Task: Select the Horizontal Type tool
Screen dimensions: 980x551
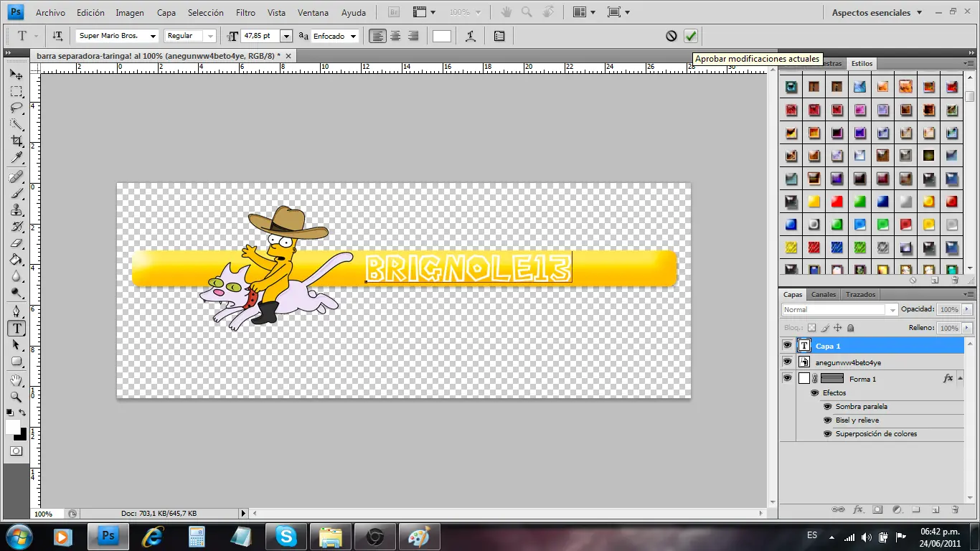Action: pyautogui.click(x=16, y=329)
